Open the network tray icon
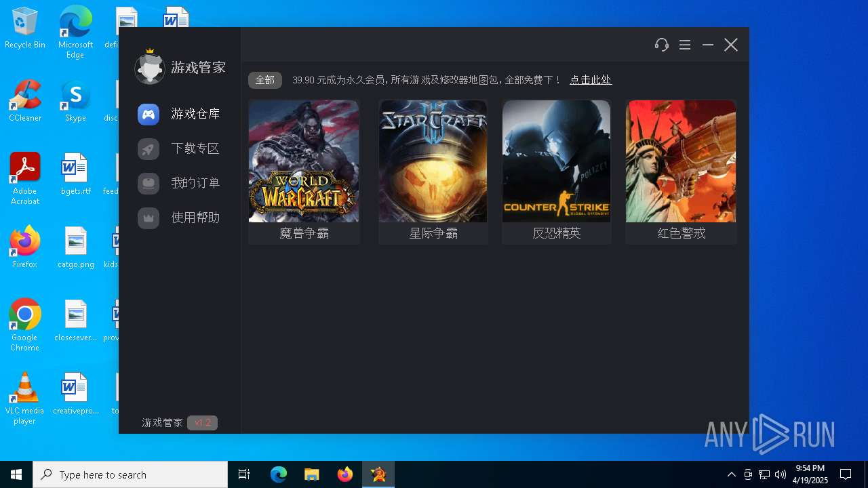The width and height of the screenshot is (868, 488). point(764,474)
